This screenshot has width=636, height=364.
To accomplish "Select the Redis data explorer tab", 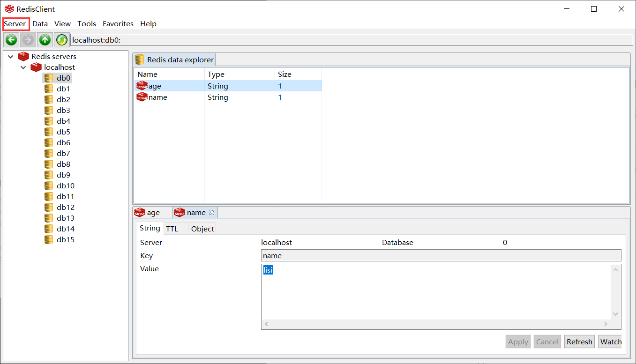I will click(x=174, y=59).
